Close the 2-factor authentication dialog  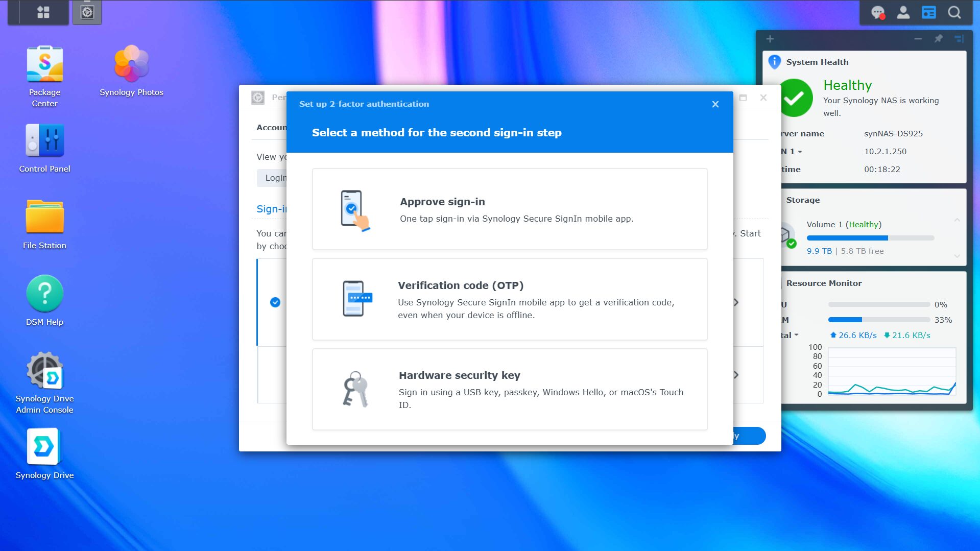coord(715,104)
